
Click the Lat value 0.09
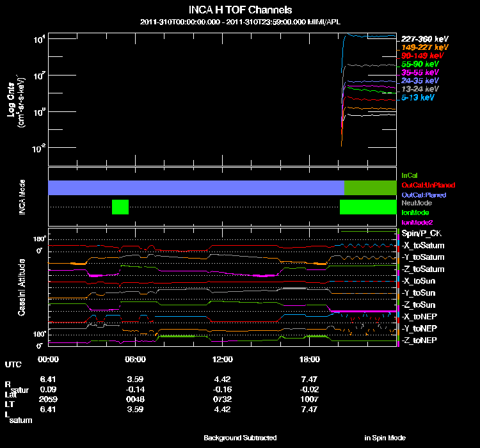coord(48,389)
